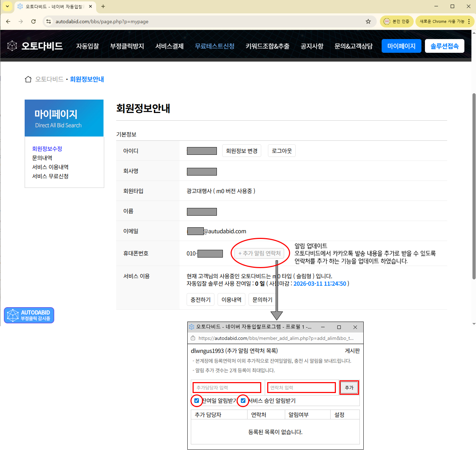
Task: Go back to previous page
Action: [8, 21]
